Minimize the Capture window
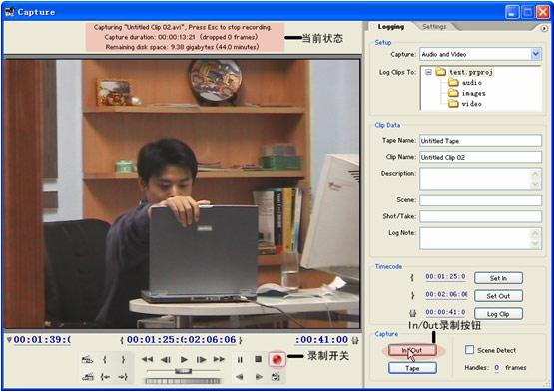This screenshot has height=392, width=554. click(x=512, y=12)
